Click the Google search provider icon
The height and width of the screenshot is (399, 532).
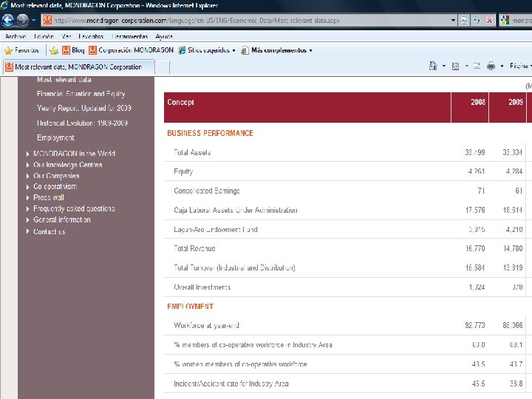point(505,21)
